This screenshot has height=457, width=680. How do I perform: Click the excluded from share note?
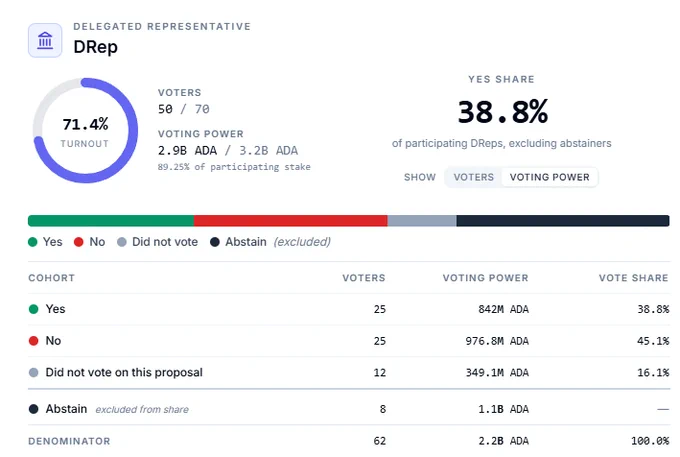142,410
